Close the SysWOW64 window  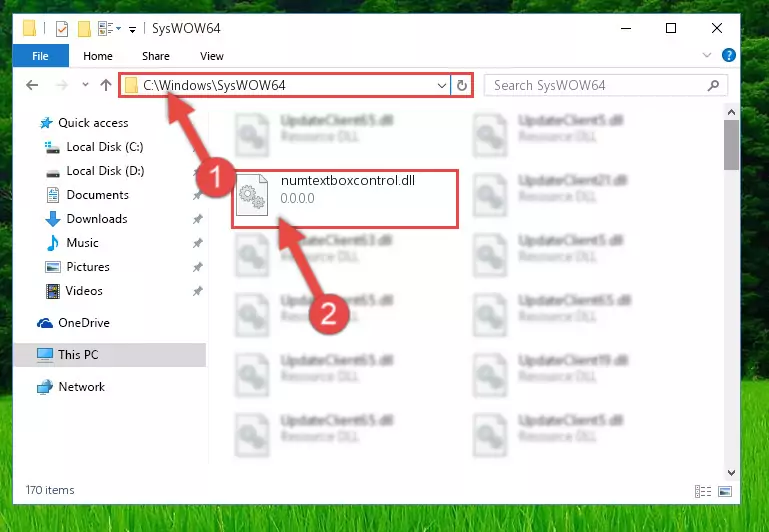pos(717,28)
